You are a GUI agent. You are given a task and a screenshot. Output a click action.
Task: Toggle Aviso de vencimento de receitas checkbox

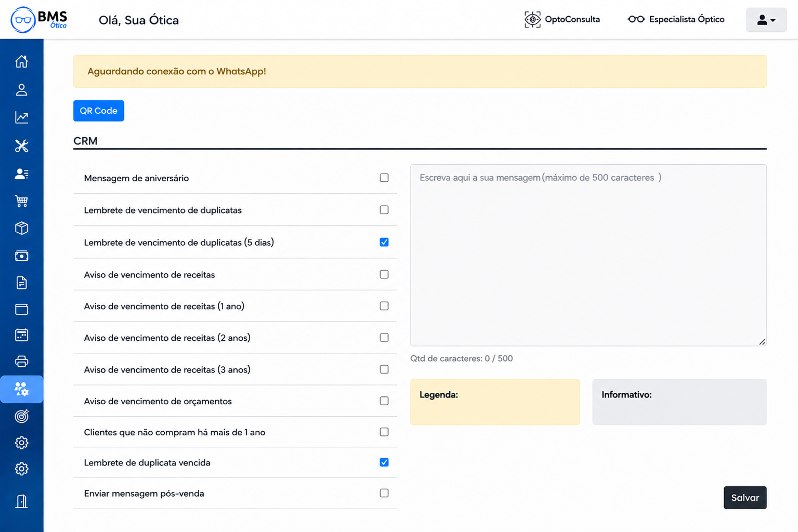[x=384, y=274]
